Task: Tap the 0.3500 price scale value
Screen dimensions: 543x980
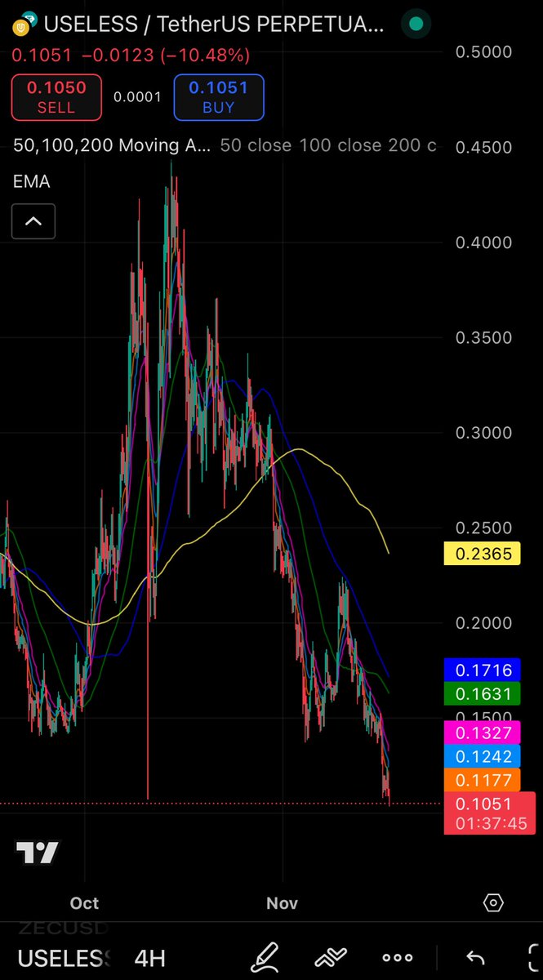Action: [483, 338]
